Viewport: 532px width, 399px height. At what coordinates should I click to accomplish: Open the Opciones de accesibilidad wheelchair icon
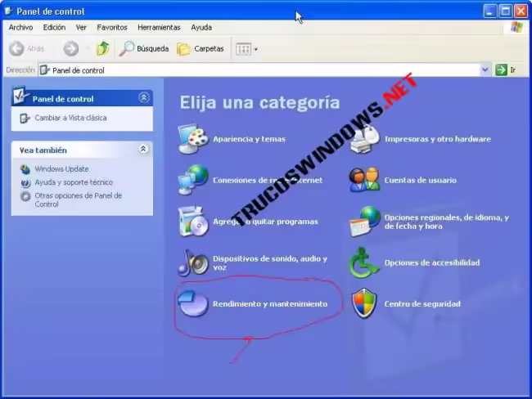[x=365, y=262]
